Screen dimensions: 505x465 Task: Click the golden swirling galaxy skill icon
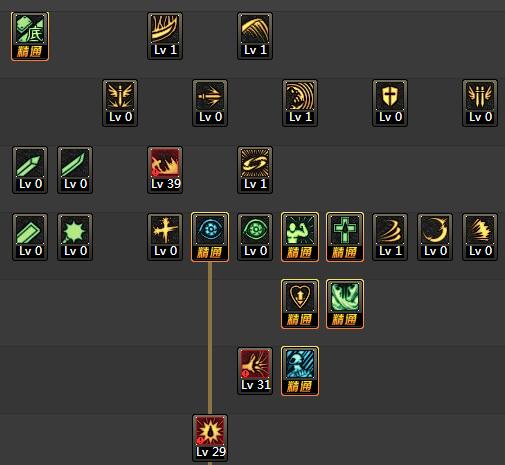(255, 170)
